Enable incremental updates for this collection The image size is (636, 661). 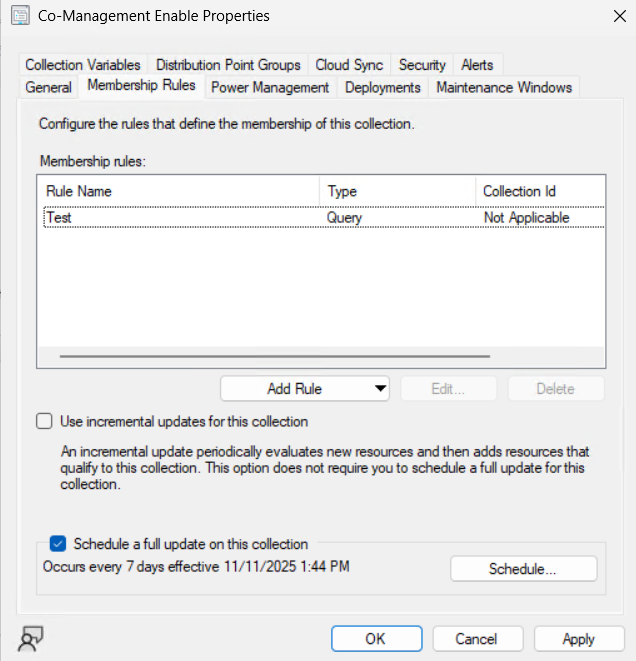(44, 421)
